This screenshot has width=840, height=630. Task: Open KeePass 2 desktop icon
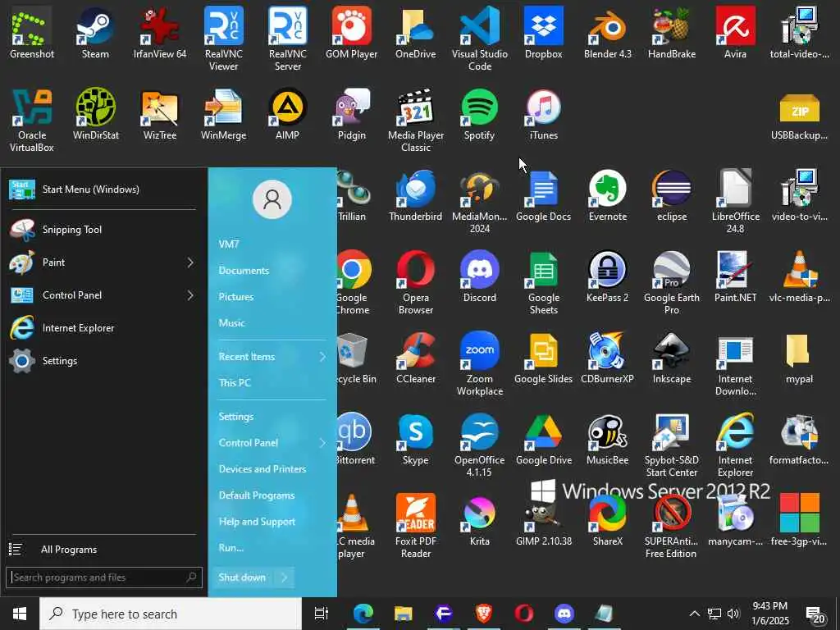click(608, 276)
